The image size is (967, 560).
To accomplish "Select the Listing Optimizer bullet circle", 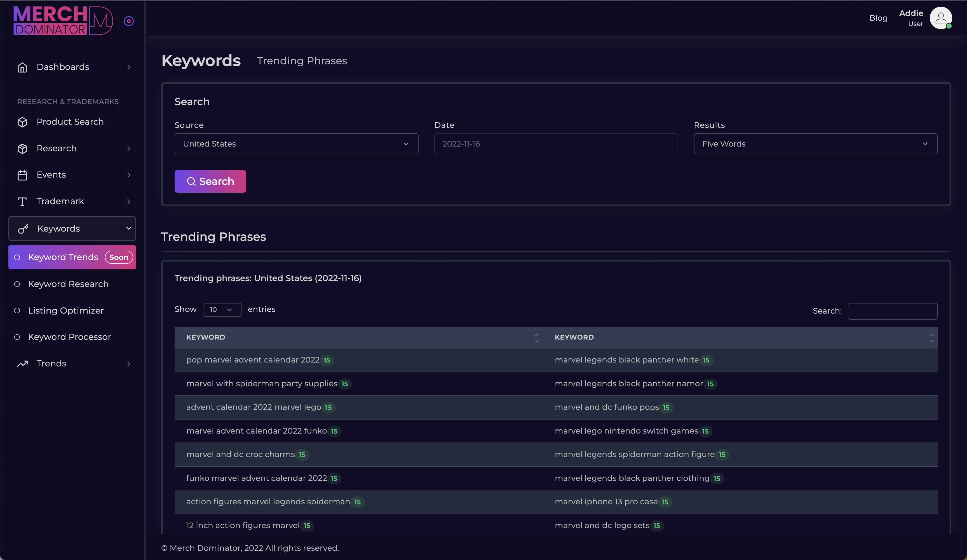I will tap(17, 311).
